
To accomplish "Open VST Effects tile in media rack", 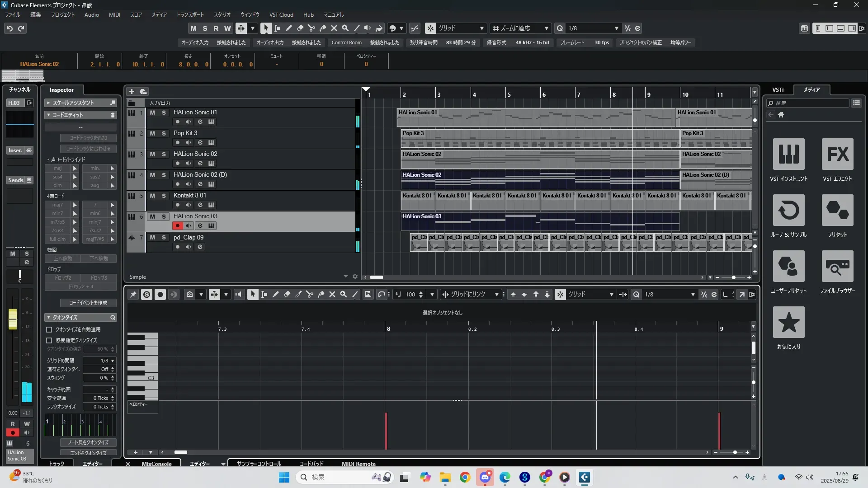I will pyautogui.click(x=837, y=155).
